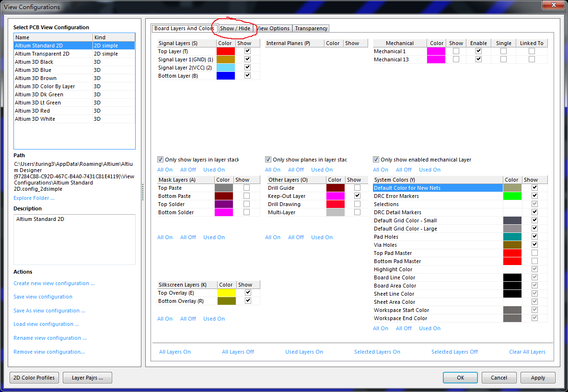Select Altium Transparent 2D configuration

click(74, 54)
